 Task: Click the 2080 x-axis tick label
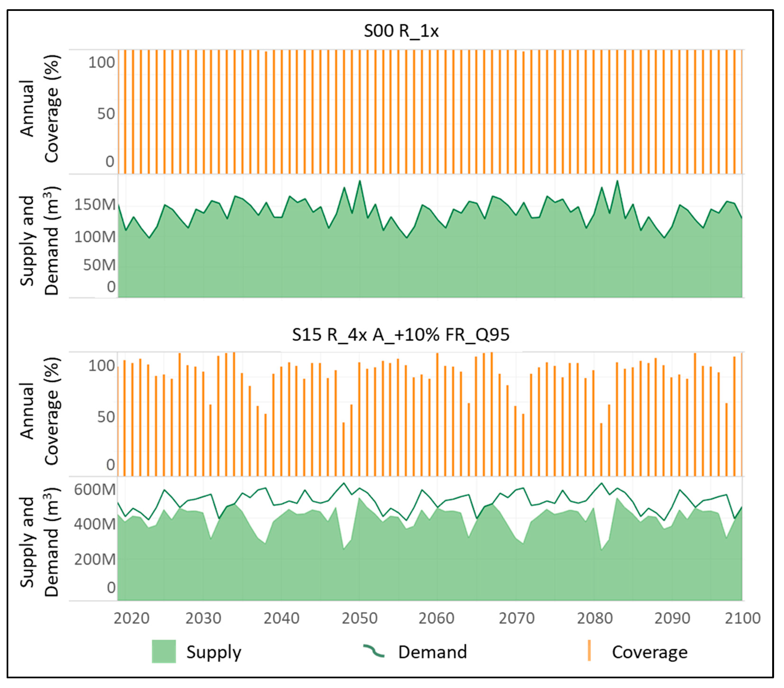coord(595,618)
